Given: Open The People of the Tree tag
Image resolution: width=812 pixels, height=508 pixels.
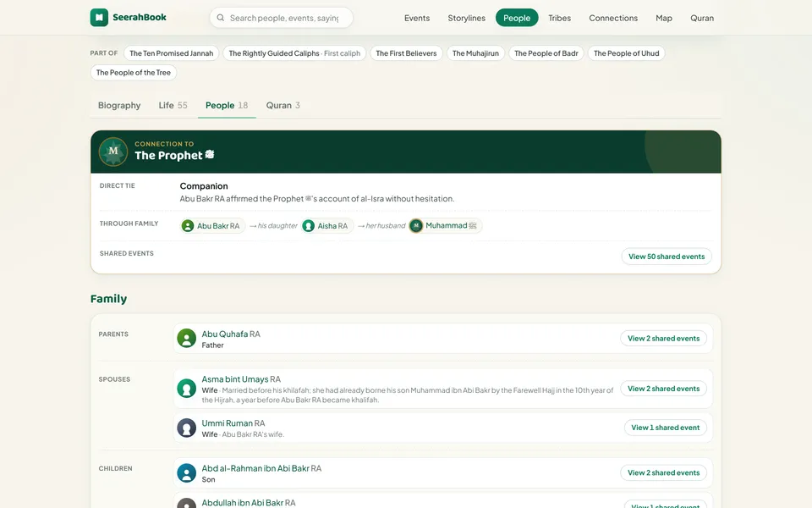Looking at the screenshot, I should point(134,73).
